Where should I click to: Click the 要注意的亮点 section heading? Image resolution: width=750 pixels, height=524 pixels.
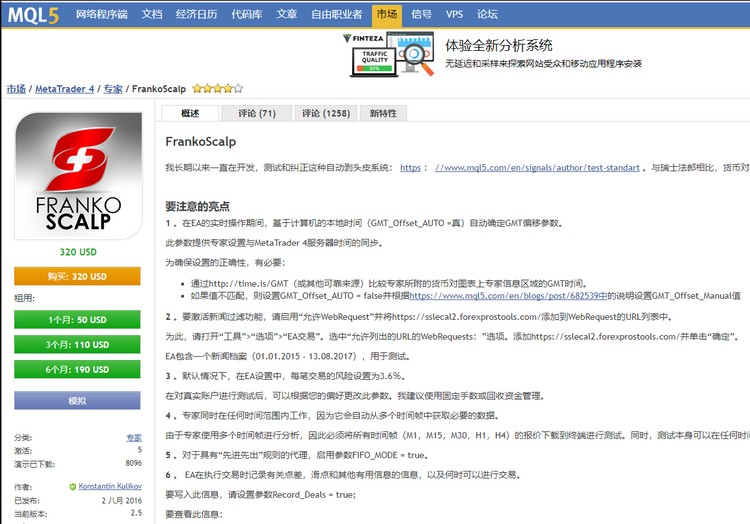198,207
